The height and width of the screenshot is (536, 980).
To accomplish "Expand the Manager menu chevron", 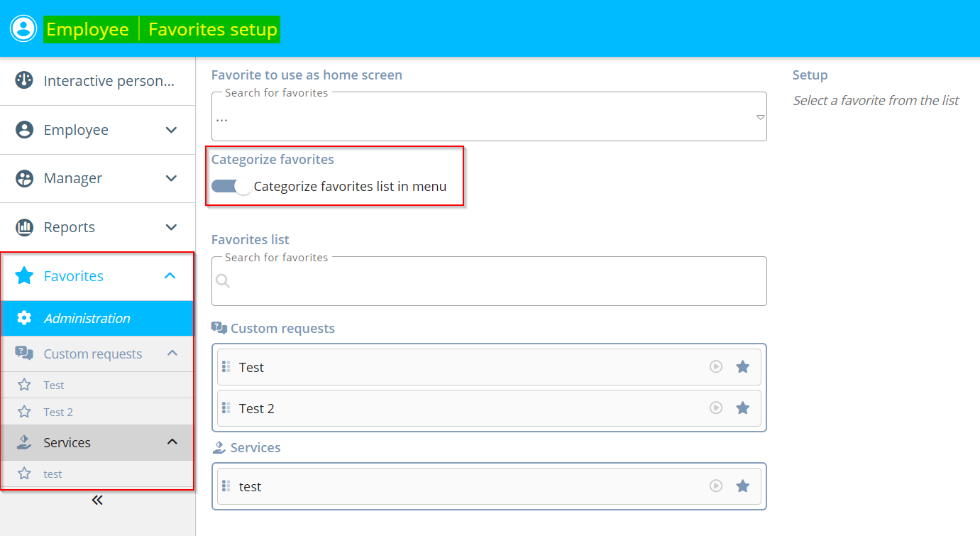I will (171, 178).
